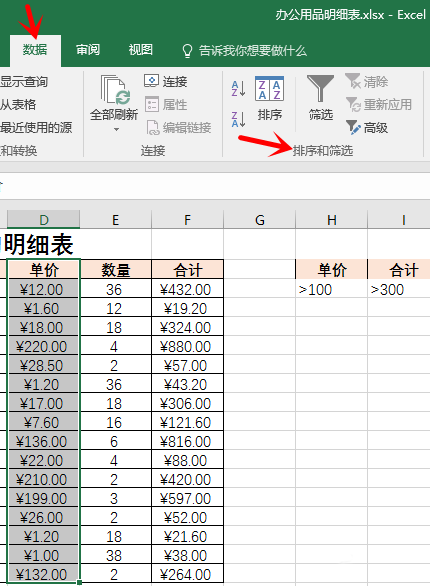Select column F header
The image size is (430, 586).
tap(188, 219)
